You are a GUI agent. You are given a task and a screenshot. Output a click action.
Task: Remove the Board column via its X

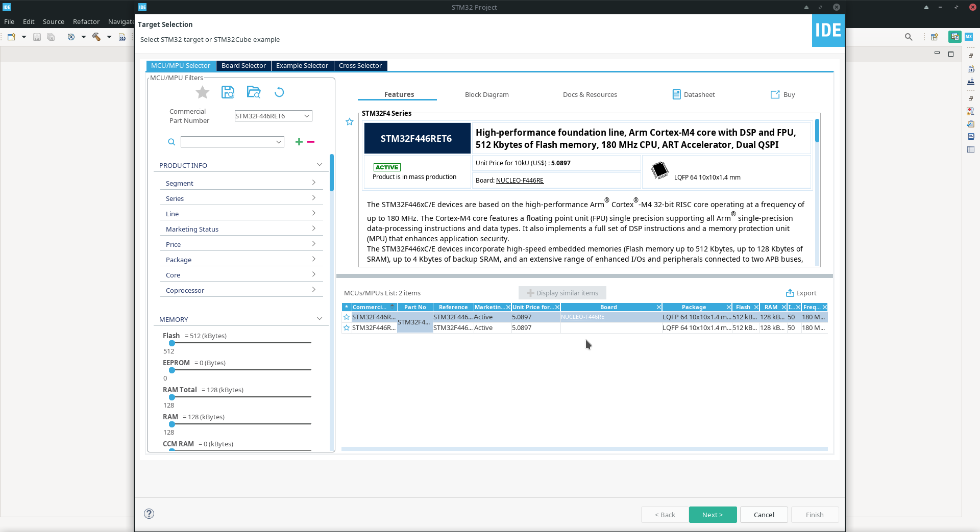pos(658,307)
